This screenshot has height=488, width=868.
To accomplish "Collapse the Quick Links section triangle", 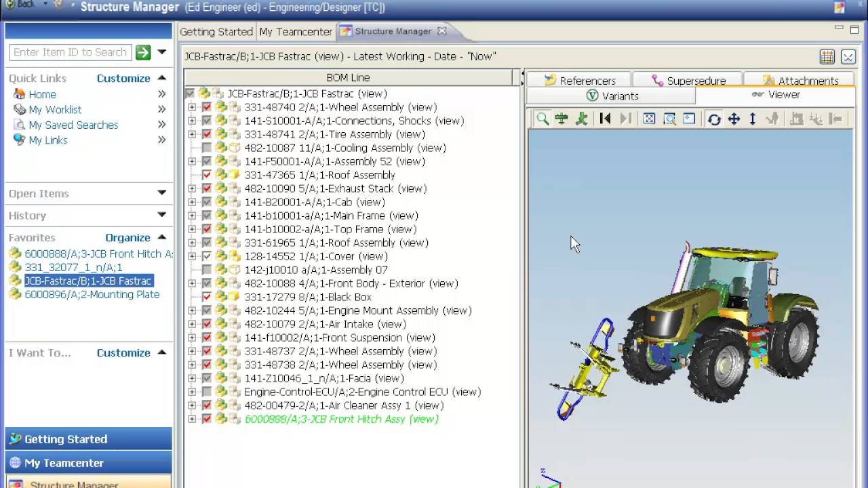I will 161,78.
